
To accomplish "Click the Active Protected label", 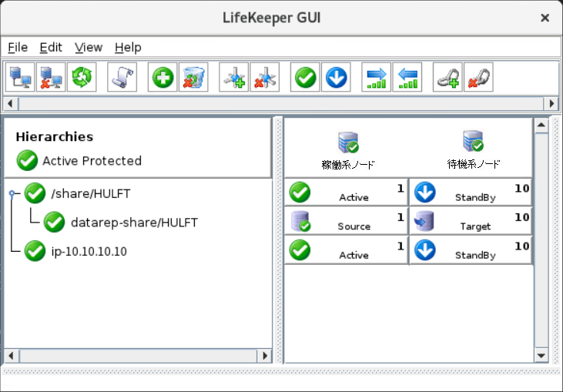I will tap(92, 161).
